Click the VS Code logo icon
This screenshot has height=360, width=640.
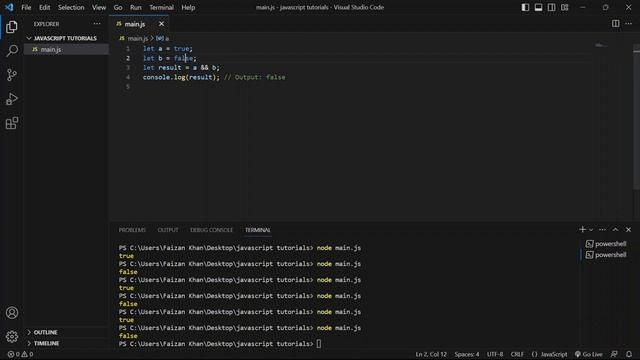coord(9,7)
